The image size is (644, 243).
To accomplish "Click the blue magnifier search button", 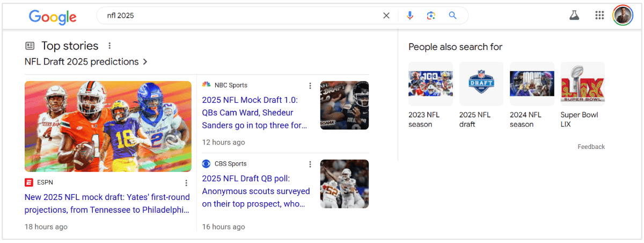I will pos(453,16).
